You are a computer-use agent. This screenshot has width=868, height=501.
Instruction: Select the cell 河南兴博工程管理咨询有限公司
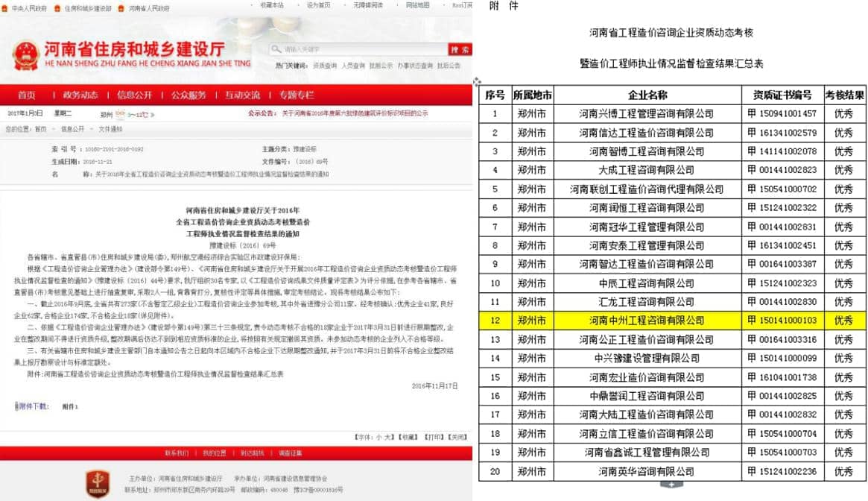(647, 113)
